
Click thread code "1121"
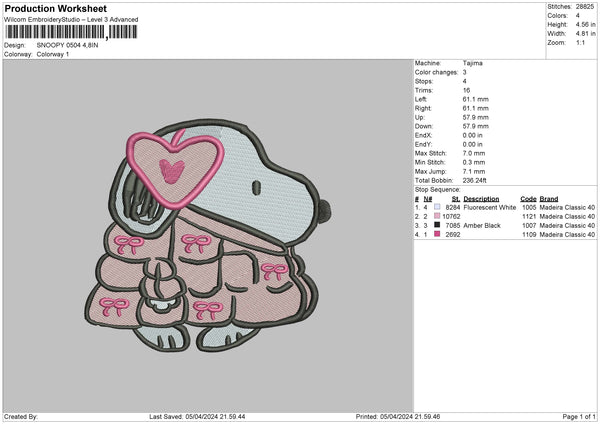tap(529, 217)
